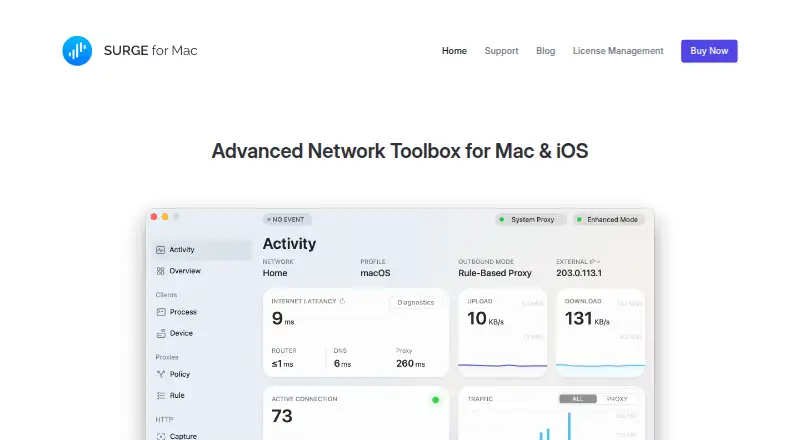The height and width of the screenshot is (440, 800).
Task: Select Policy icon in sidebar
Action: (x=161, y=374)
